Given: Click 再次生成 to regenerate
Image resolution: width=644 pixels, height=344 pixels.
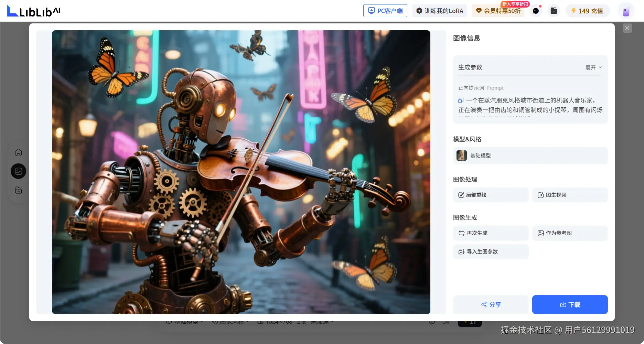Looking at the screenshot, I should coord(491,233).
